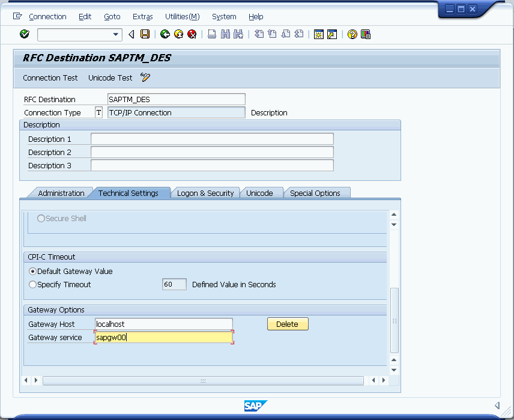514x420 pixels.
Task: Click the Customize Local Layout icon
Action: tap(366, 34)
